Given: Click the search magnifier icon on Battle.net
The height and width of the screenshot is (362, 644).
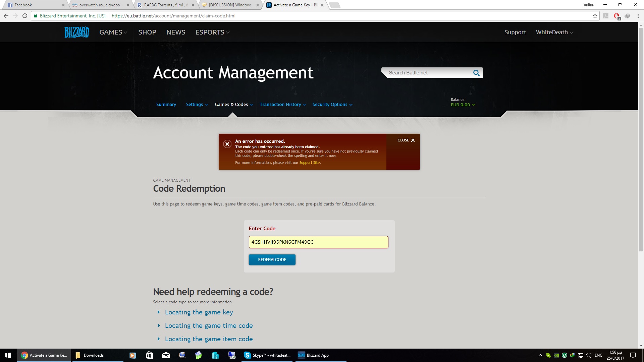Looking at the screenshot, I should coord(476,73).
